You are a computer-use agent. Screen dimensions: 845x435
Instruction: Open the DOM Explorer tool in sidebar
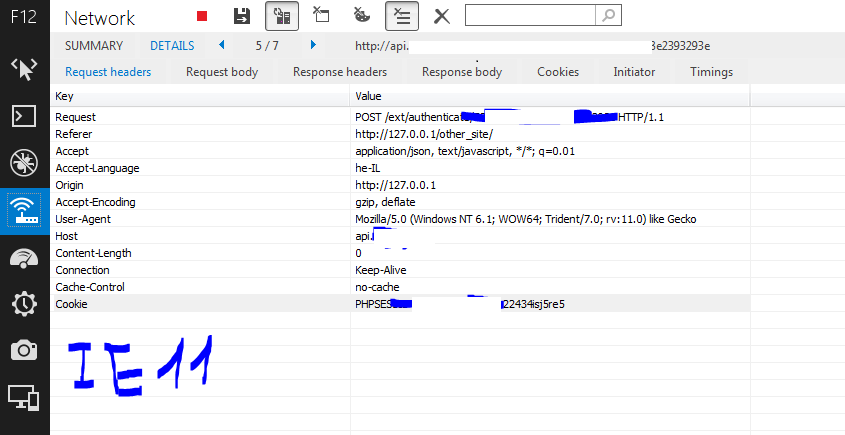[x=24, y=69]
